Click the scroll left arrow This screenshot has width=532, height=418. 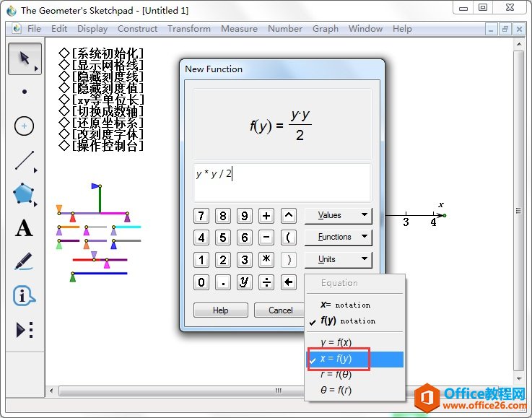[x=51, y=391]
